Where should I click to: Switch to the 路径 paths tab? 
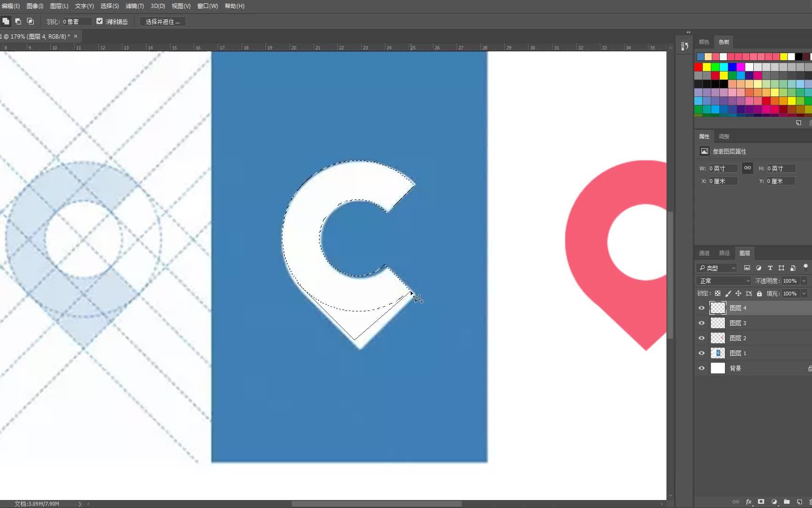724,253
